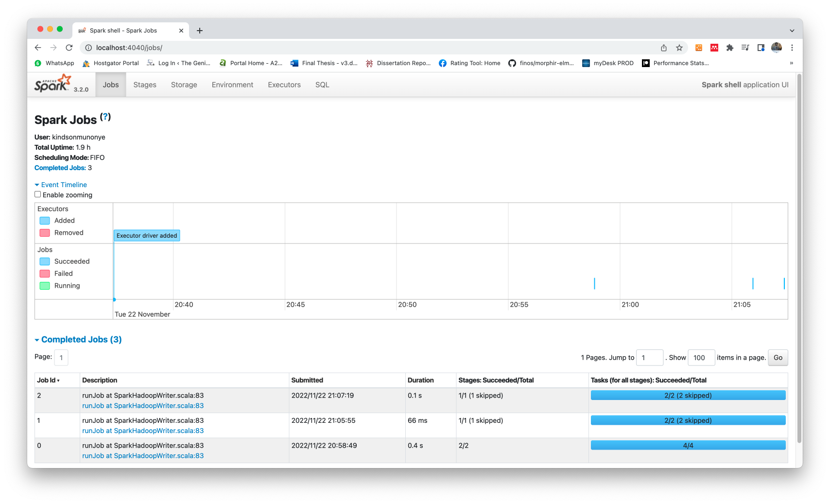This screenshot has width=830, height=504.
Task: Toggle sorting on the Job Id column
Action: pos(48,380)
